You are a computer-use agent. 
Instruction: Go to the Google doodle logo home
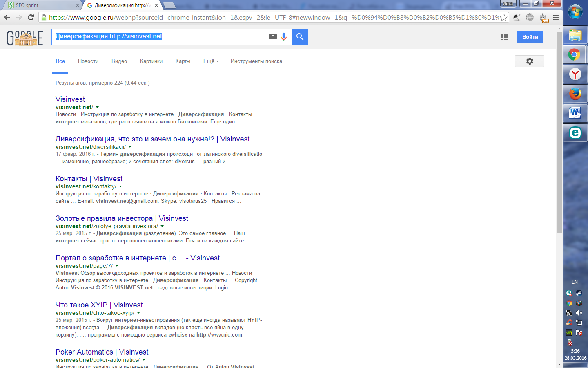coord(25,38)
